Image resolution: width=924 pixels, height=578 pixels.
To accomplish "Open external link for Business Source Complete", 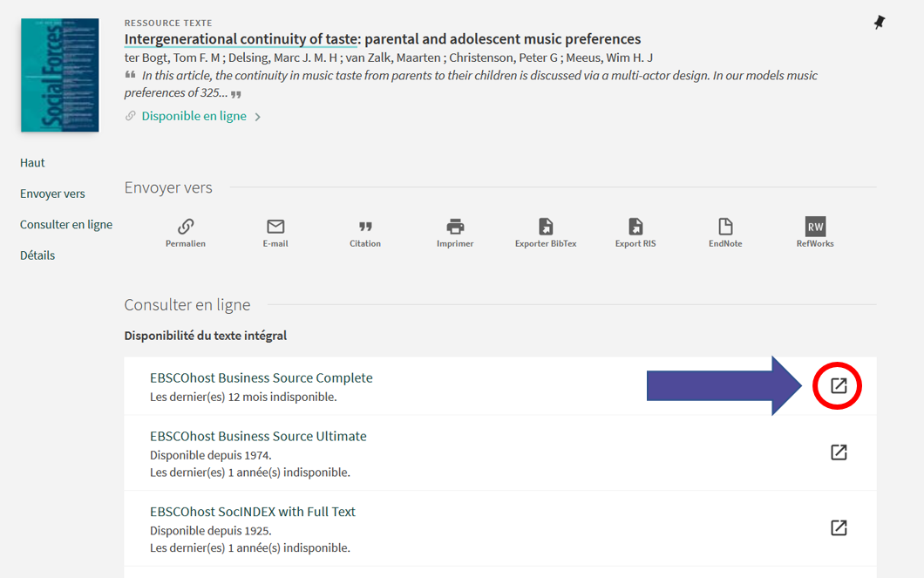I will [839, 385].
